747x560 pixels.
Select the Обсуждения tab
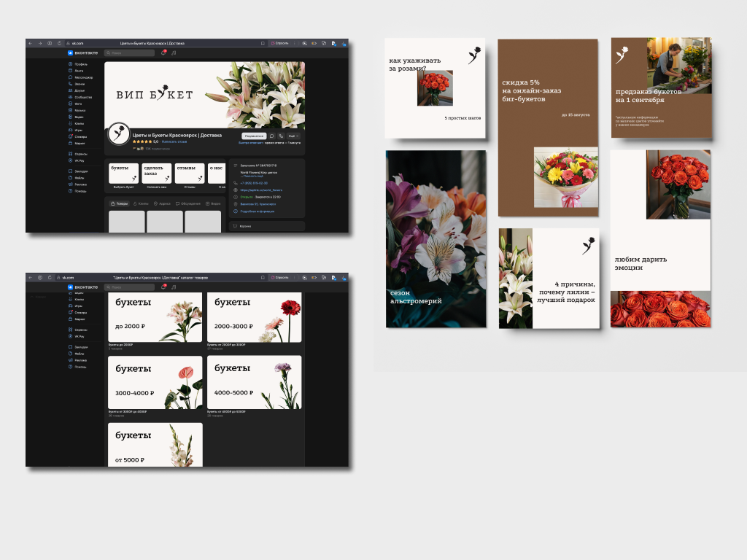[188, 203]
